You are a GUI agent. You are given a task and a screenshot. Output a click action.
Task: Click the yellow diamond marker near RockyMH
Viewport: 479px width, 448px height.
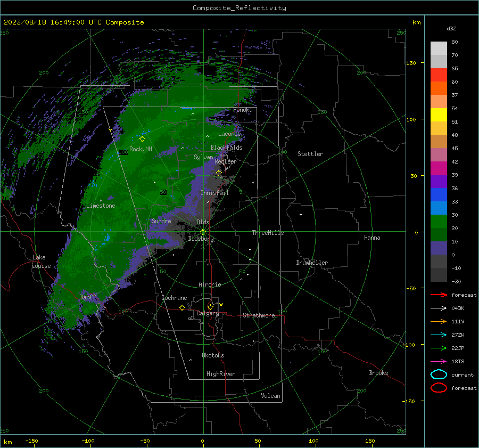click(142, 139)
